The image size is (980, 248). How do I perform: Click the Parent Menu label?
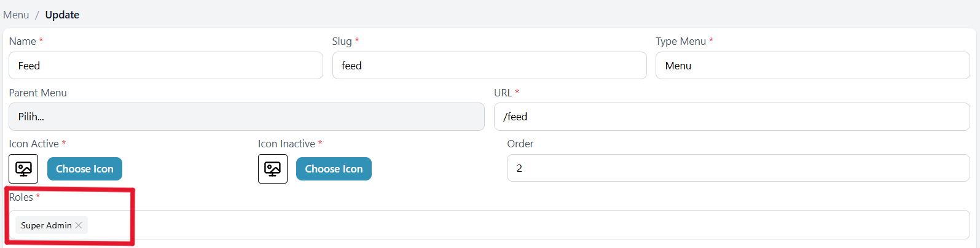[x=37, y=93]
